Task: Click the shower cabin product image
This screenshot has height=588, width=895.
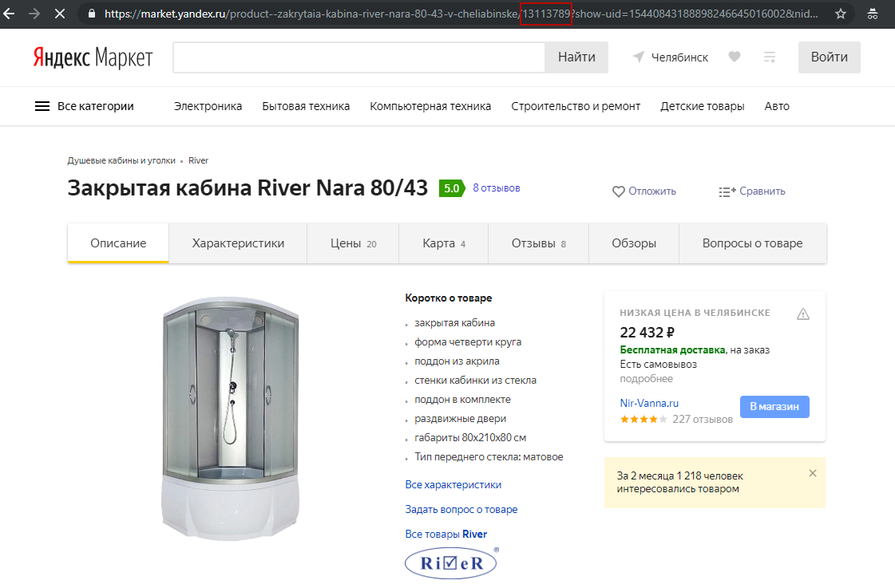Action: pos(231,418)
